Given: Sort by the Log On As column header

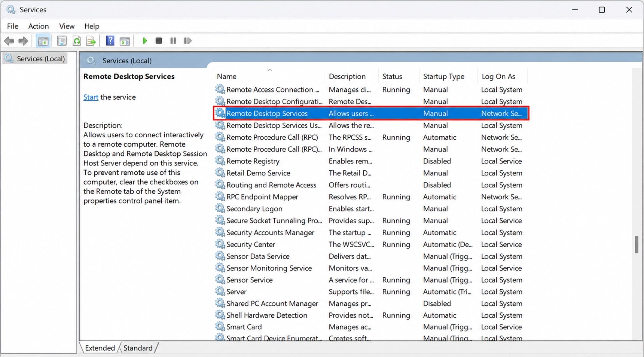Looking at the screenshot, I should click(503, 76).
